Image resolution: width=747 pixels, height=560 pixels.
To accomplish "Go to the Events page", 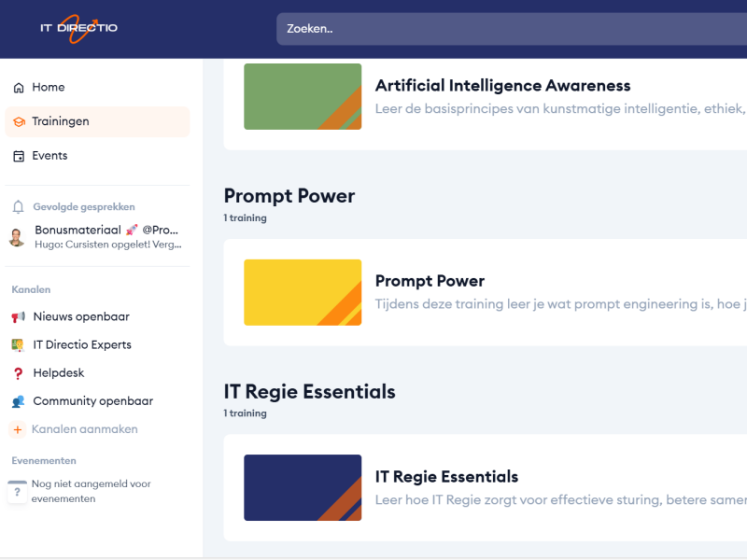I will click(x=49, y=156).
